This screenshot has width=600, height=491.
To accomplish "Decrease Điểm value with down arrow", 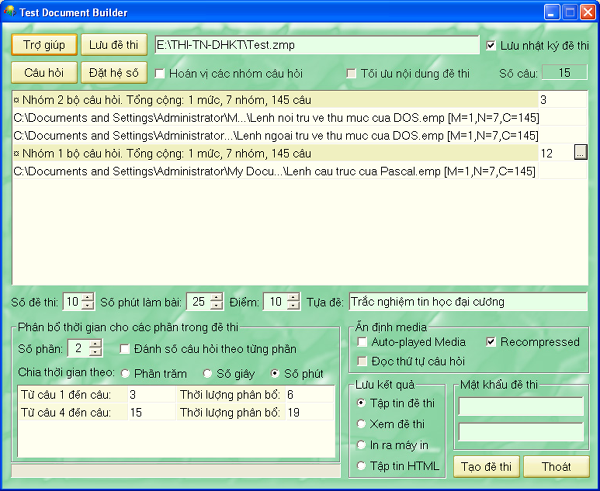I will [293, 306].
